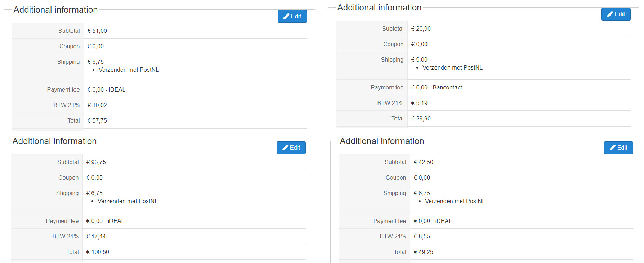This screenshot has height=263, width=644.
Task: Click "Verzenden met PostNL" under € 9,00 shipping
Action: coord(452,67)
